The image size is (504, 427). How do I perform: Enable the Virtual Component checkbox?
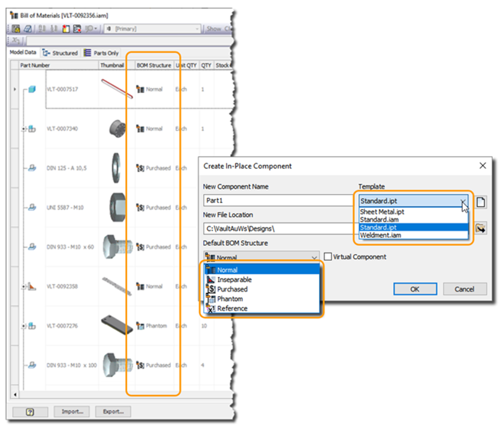click(328, 257)
